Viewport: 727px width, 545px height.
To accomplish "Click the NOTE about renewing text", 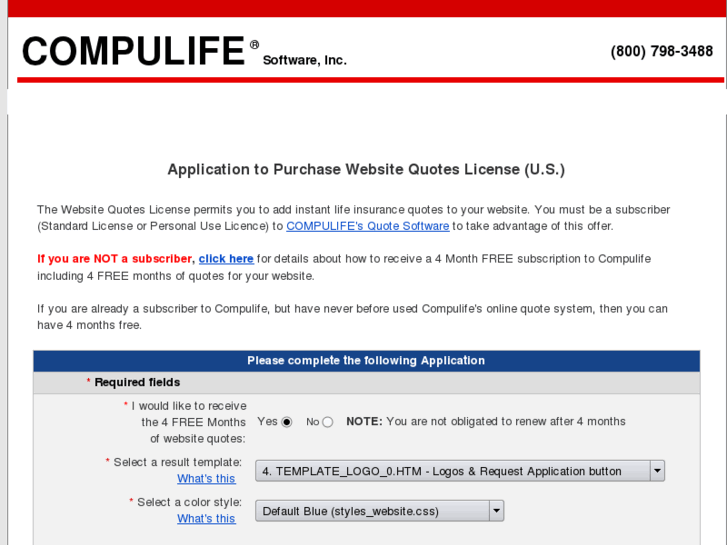I will point(486,422).
